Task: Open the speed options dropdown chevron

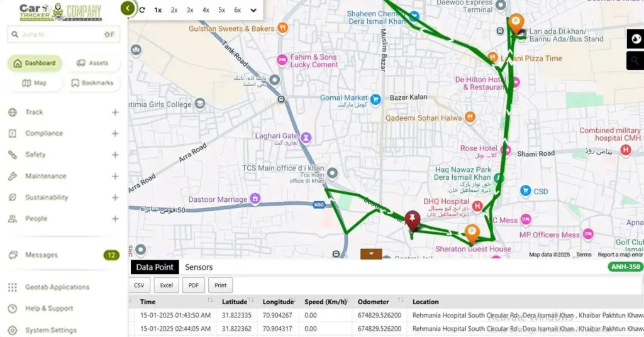Action: (253, 10)
